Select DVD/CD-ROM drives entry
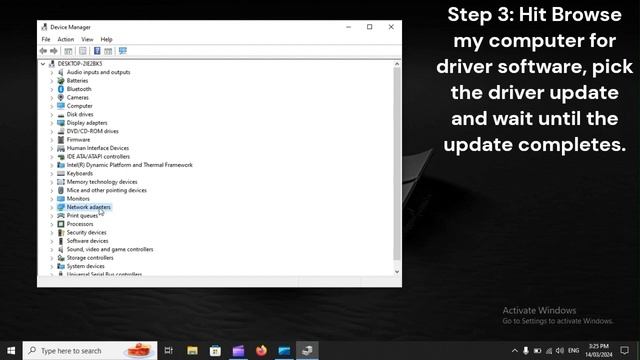The height and width of the screenshot is (360, 640). (93, 131)
